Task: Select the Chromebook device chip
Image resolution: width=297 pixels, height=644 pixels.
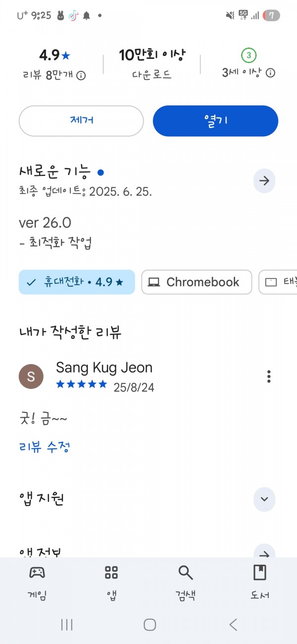Action: pos(197,282)
